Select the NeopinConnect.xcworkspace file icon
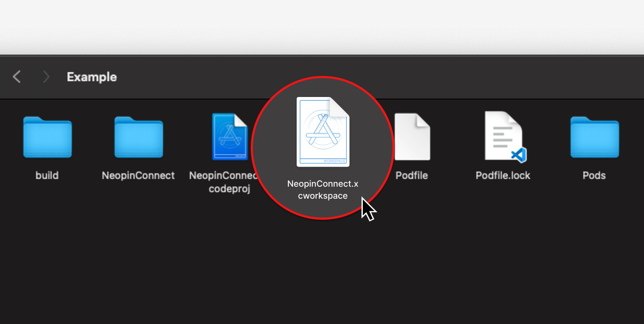 click(323, 132)
